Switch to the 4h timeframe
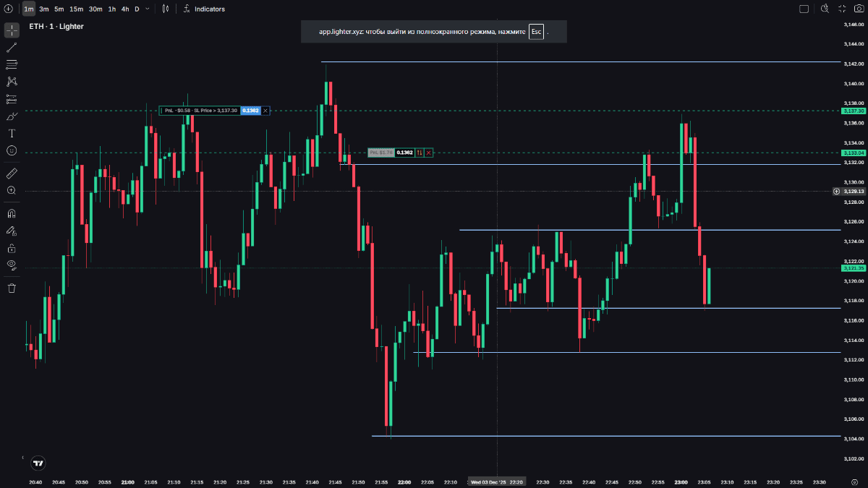868x488 pixels. [x=125, y=9]
